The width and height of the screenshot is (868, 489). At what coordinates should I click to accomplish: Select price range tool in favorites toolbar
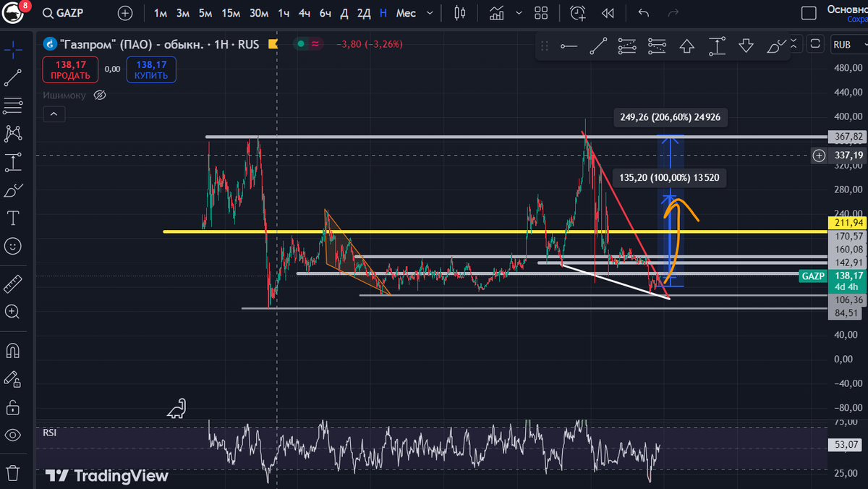(716, 46)
